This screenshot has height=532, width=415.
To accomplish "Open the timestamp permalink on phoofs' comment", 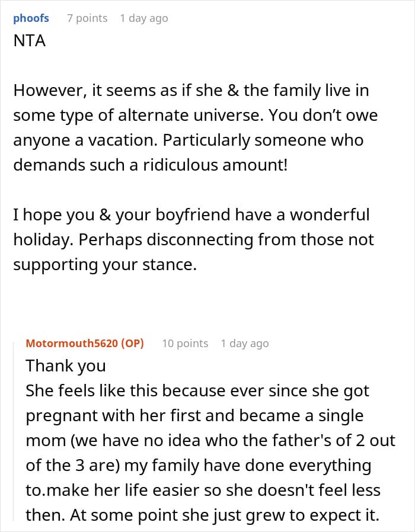I will [x=143, y=18].
